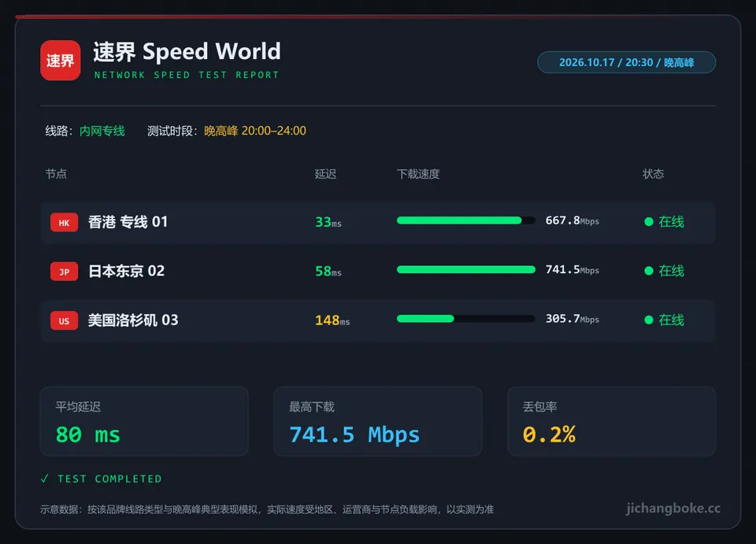Click the 示意数据 disclaimer footnote

tap(267, 509)
